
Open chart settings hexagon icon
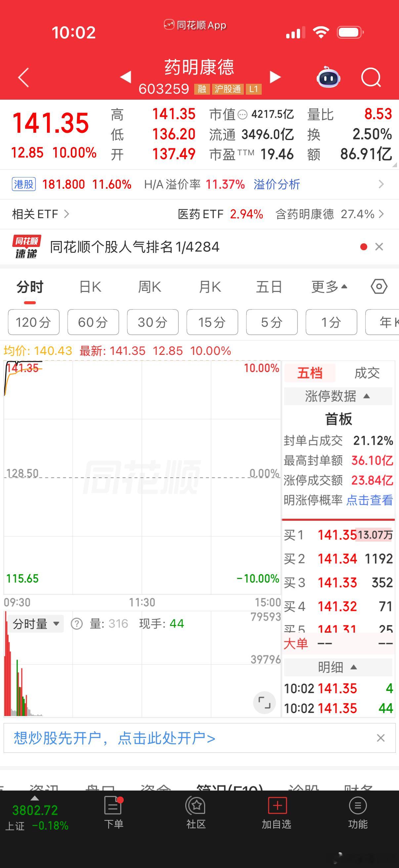point(379,287)
